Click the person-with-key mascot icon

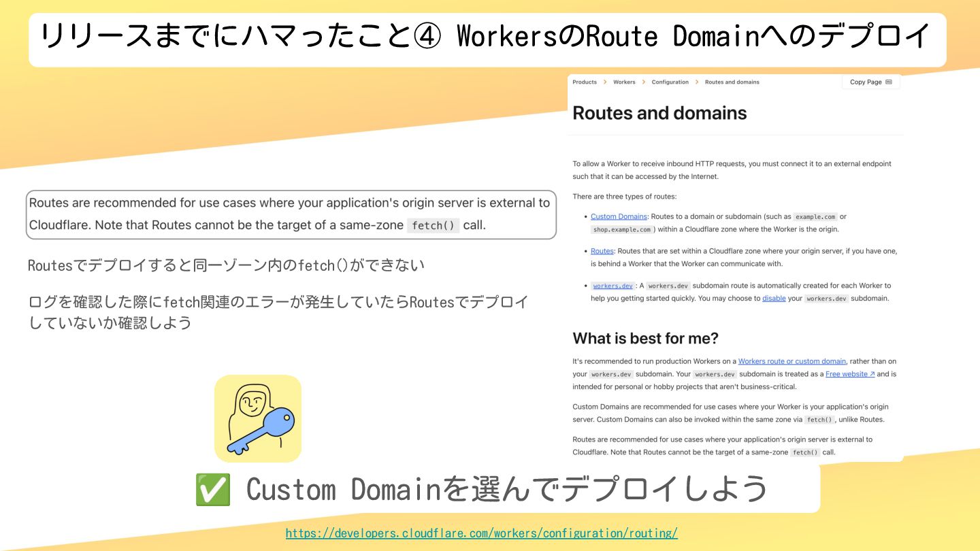point(258,418)
